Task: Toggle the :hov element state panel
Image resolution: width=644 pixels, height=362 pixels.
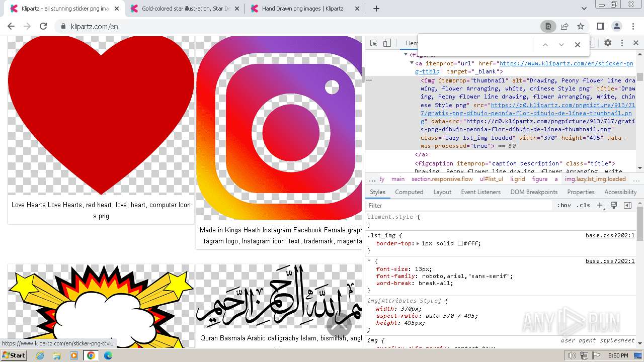Action: click(564, 206)
